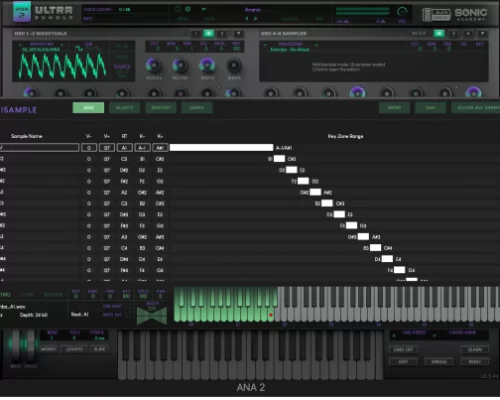The height and width of the screenshot is (400, 500).
Task: Choose next wavetable with right arrow
Action: [x=62, y=44]
